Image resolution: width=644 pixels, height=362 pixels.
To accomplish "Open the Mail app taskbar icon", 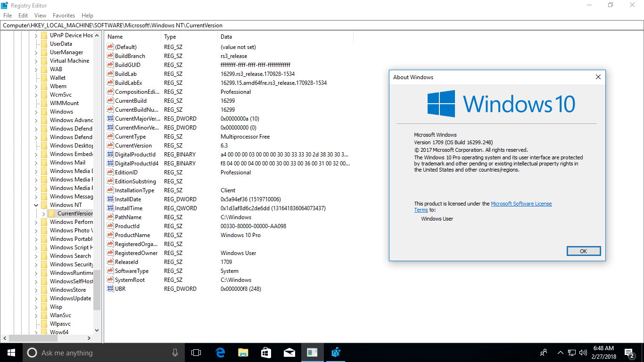I will pos(289,353).
